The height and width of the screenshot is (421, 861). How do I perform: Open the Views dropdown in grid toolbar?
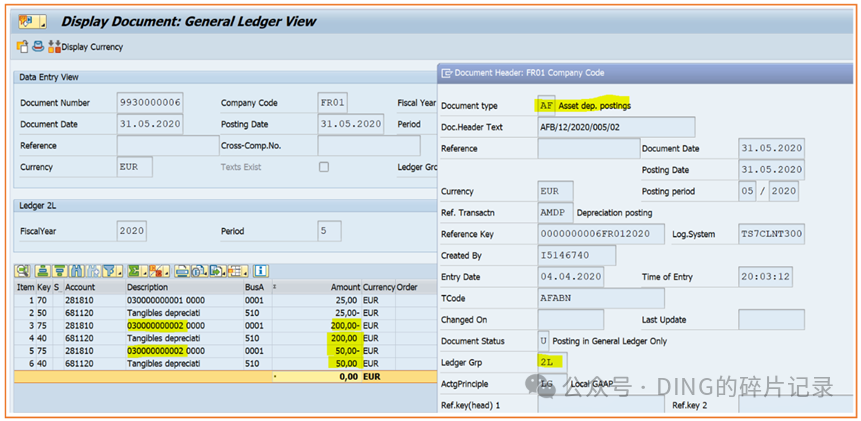199,271
